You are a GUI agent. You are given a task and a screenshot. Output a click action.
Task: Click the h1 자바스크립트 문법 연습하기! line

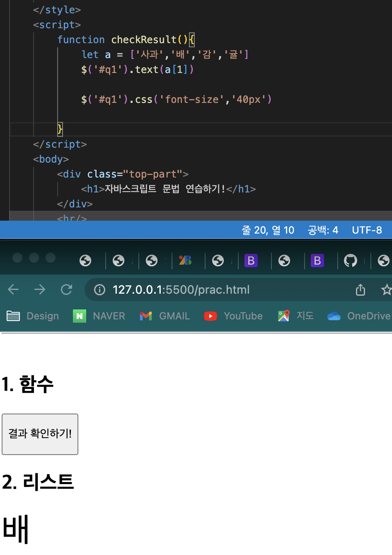point(168,189)
